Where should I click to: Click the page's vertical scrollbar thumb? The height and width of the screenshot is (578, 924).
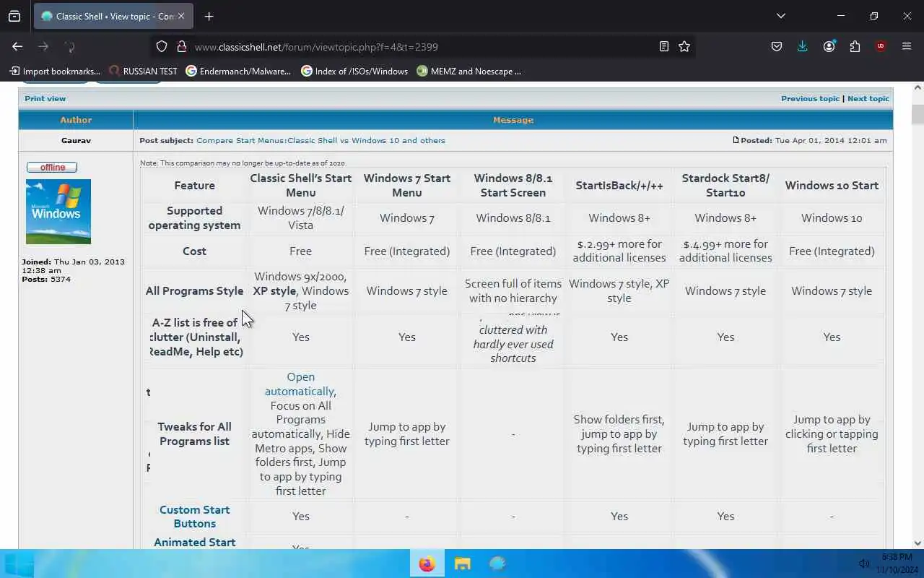918,114
